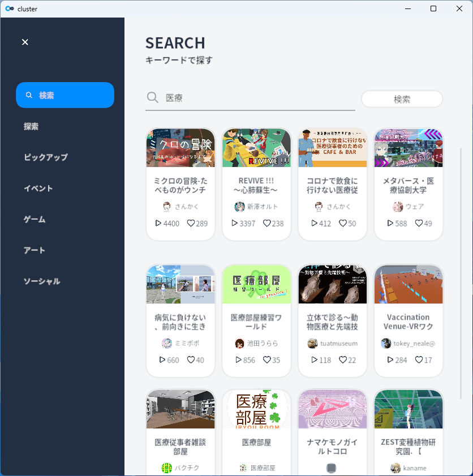The height and width of the screenshot is (476, 473).
Task: Click the heart icon showing 17 likes
Action: click(x=419, y=360)
